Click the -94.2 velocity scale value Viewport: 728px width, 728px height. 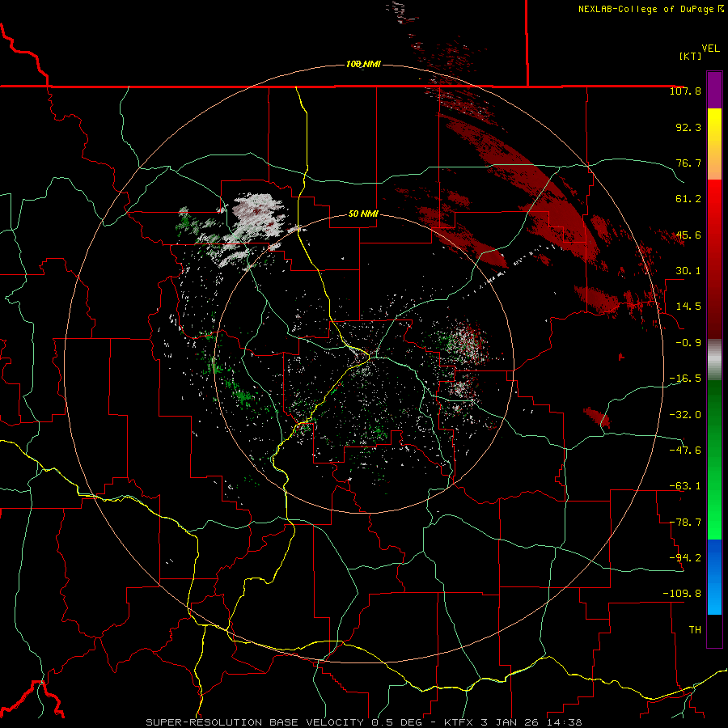point(685,557)
